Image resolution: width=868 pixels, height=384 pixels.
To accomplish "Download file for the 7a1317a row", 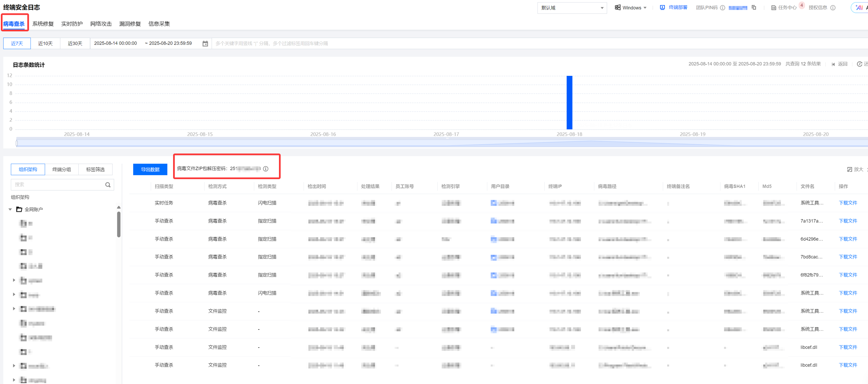I will (x=848, y=221).
